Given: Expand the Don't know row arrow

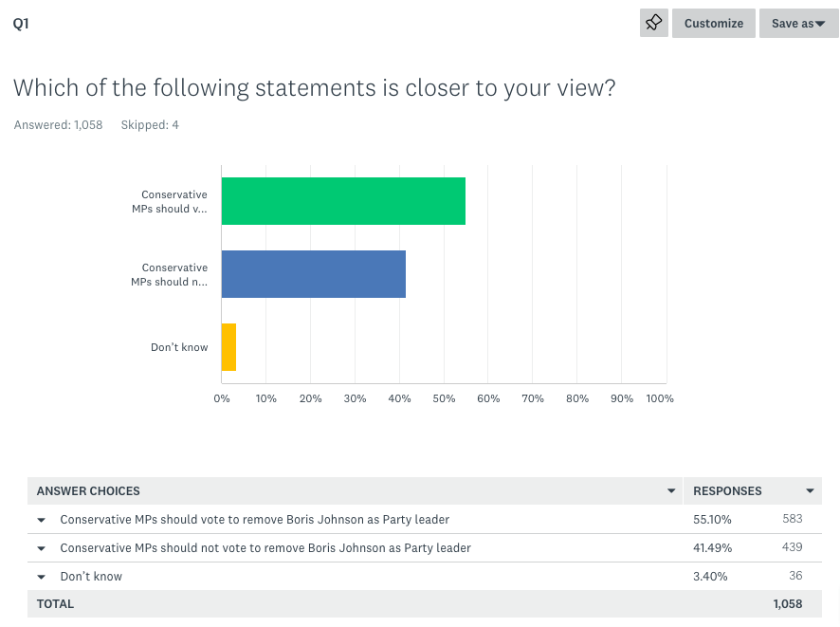Looking at the screenshot, I should [42, 577].
